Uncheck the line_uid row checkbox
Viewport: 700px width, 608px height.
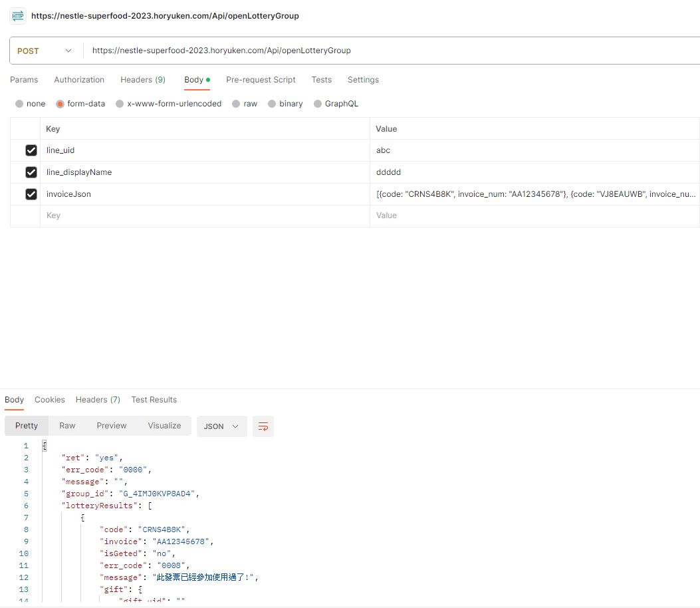(31, 150)
